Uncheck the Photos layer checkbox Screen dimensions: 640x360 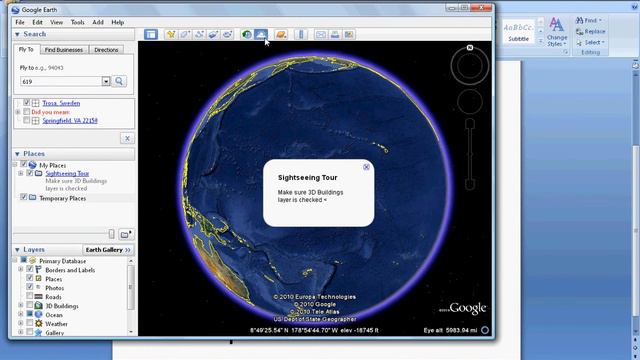pyautogui.click(x=29, y=287)
